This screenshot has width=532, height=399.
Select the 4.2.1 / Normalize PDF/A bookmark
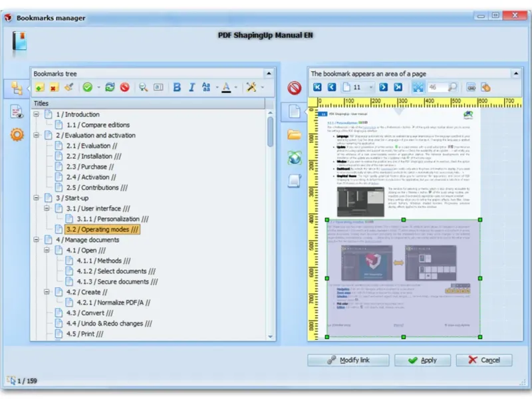point(113,303)
